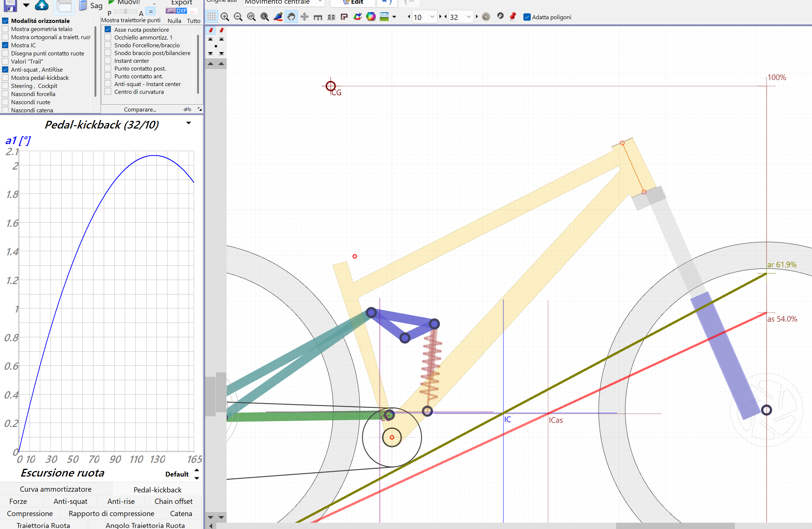Expand the Pedal-kickback graph title dropdown

tap(189, 123)
